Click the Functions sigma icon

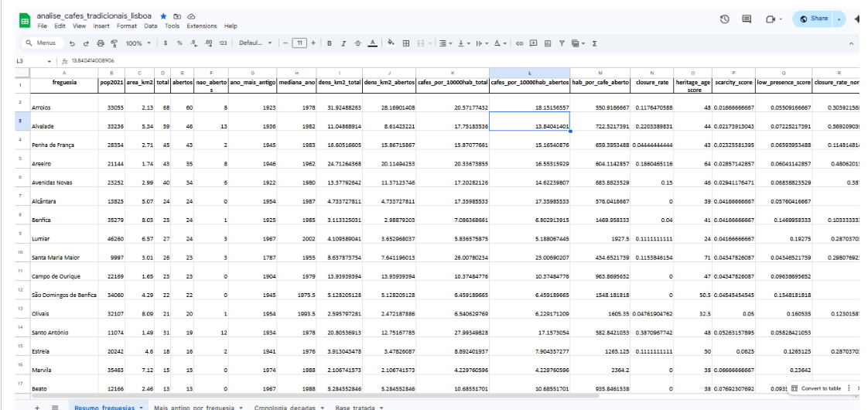tap(594, 43)
